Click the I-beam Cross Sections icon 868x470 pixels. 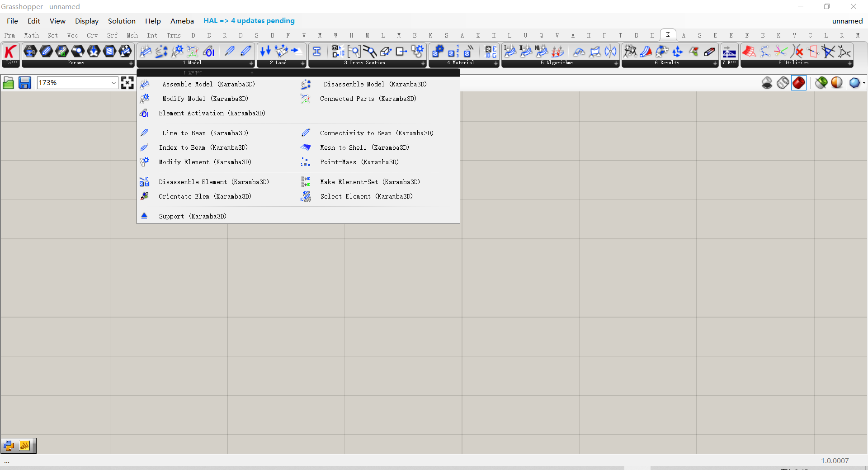(317, 52)
